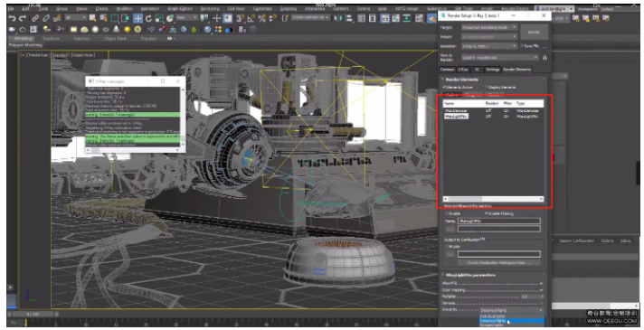Toggle the Enable Filtering checkbox
This screenshot has width=644, height=330.
tap(487, 213)
